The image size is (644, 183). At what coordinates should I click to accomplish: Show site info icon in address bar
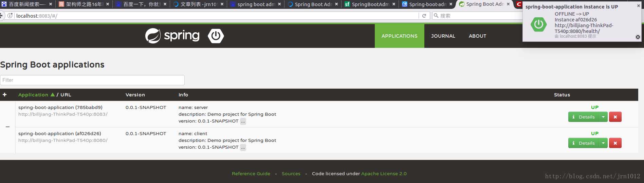(x=10, y=16)
